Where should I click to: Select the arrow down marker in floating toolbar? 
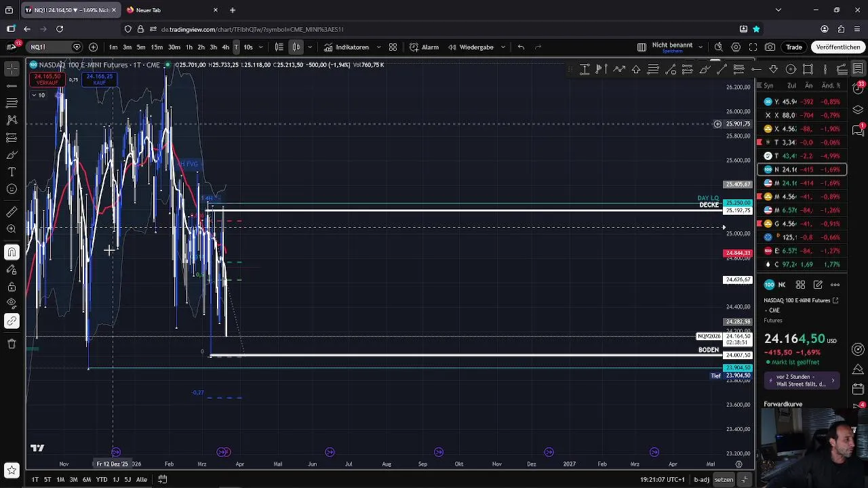(x=774, y=69)
